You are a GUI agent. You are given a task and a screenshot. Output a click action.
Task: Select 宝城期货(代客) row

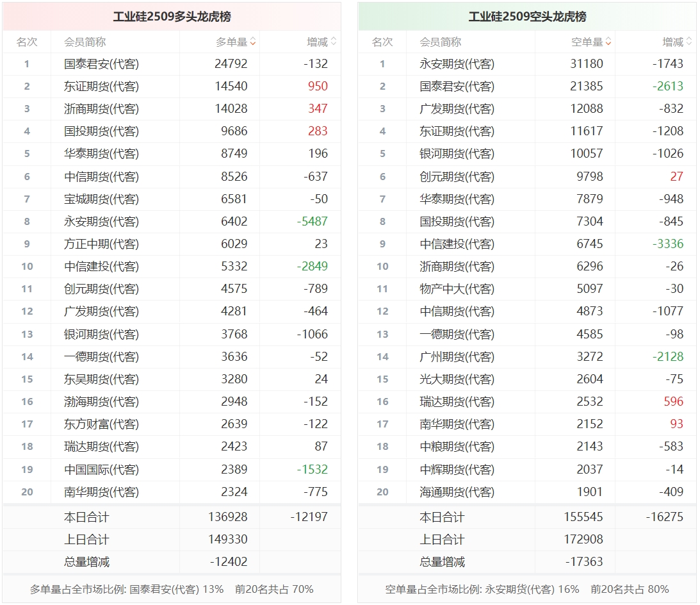point(172,199)
